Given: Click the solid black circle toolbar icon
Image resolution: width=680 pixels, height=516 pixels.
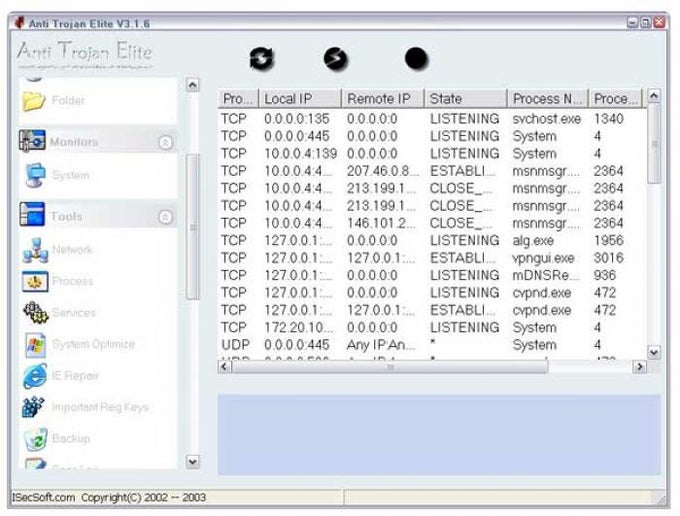Looking at the screenshot, I should tap(416, 59).
